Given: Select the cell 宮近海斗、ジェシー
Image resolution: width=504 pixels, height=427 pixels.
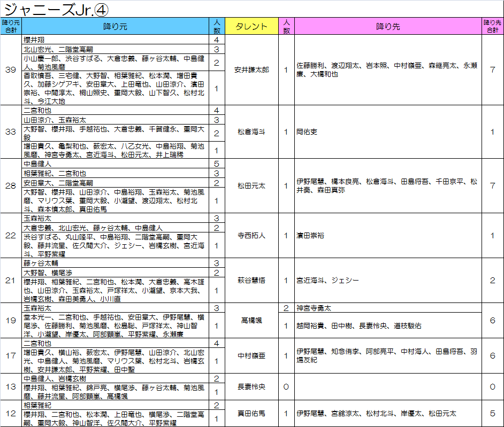Looking at the screenshot, I should 388,280.
